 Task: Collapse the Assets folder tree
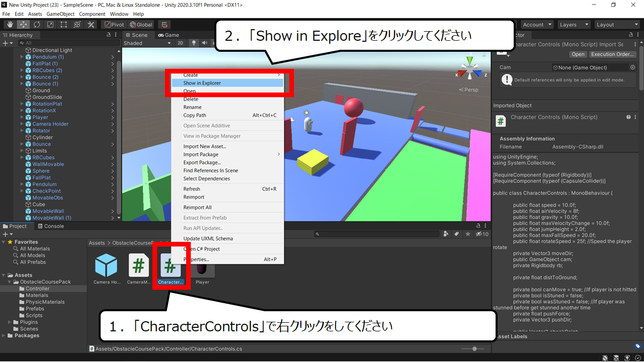coord(4,275)
